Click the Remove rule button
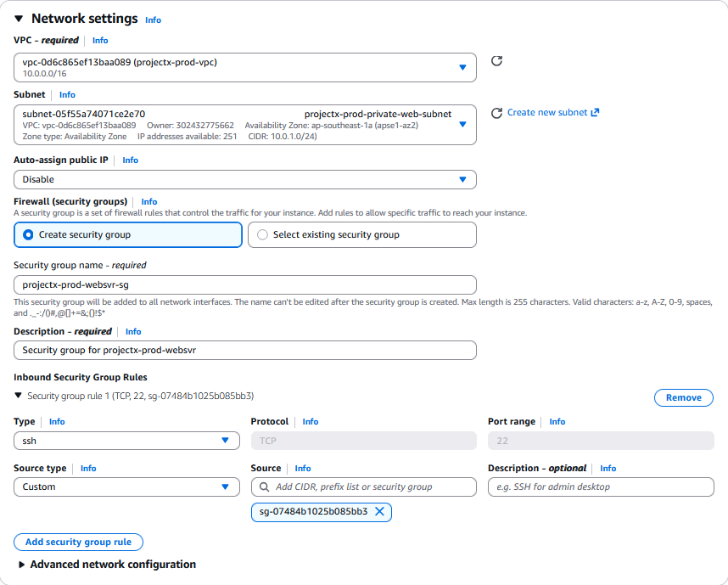The height and width of the screenshot is (585, 728). click(x=683, y=397)
